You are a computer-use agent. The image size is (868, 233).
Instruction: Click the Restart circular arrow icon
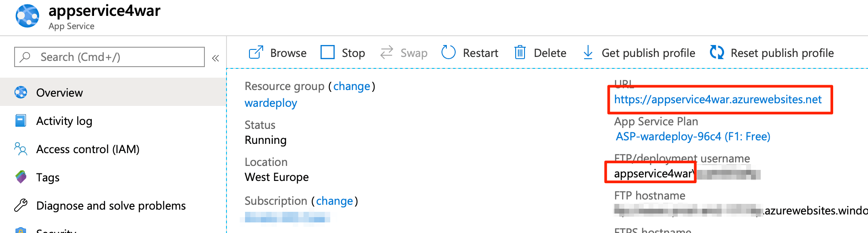(448, 52)
